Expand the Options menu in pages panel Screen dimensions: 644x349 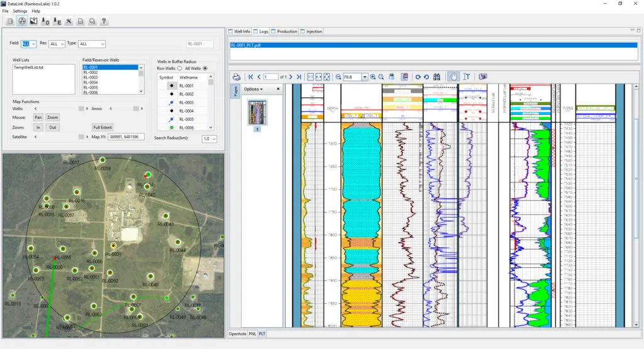(x=253, y=89)
